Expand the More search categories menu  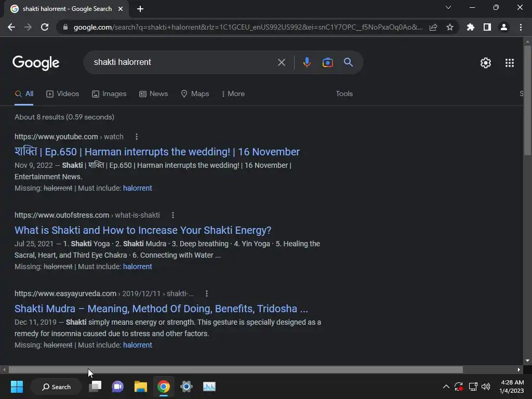point(233,94)
